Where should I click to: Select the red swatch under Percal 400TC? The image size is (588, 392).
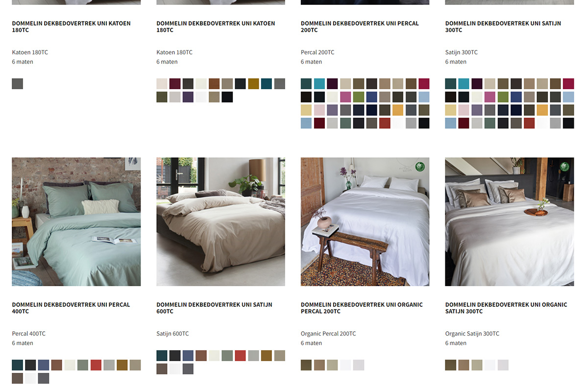tap(96, 365)
